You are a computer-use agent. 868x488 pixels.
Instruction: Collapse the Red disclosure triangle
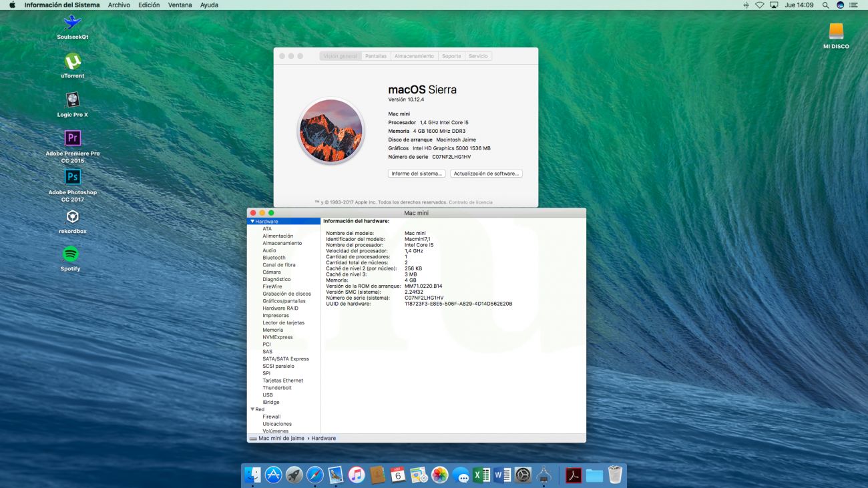[x=252, y=409]
